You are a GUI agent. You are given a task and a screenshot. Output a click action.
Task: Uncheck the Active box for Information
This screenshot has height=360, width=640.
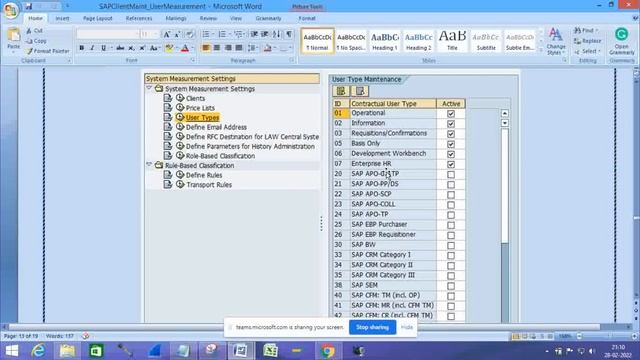(451, 124)
